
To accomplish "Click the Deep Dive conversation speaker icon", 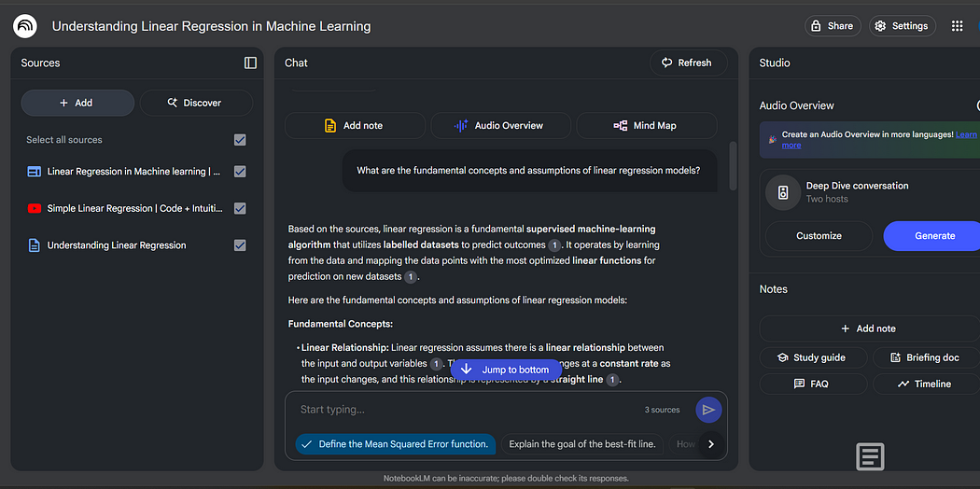I will (x=782, y=192).
